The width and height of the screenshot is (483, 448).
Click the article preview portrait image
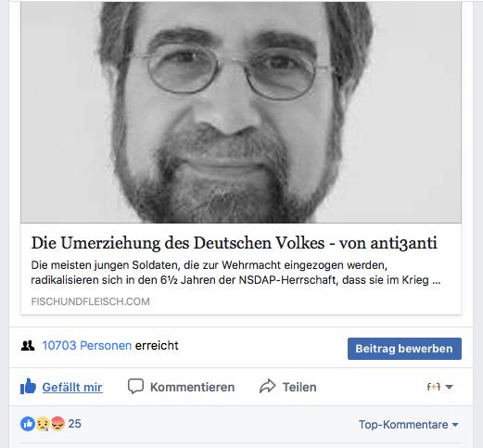tap(241, 112)
